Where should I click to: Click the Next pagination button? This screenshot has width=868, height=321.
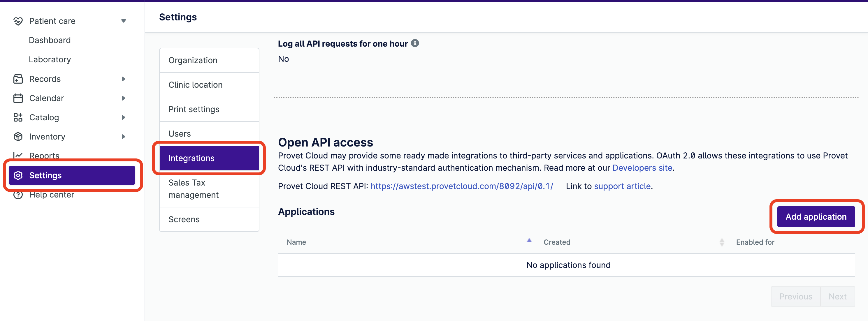pos(837,297)
